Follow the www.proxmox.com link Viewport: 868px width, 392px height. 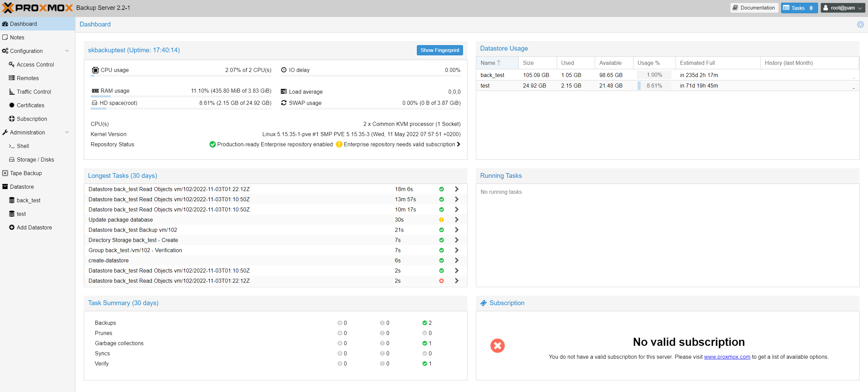[727, 357]
